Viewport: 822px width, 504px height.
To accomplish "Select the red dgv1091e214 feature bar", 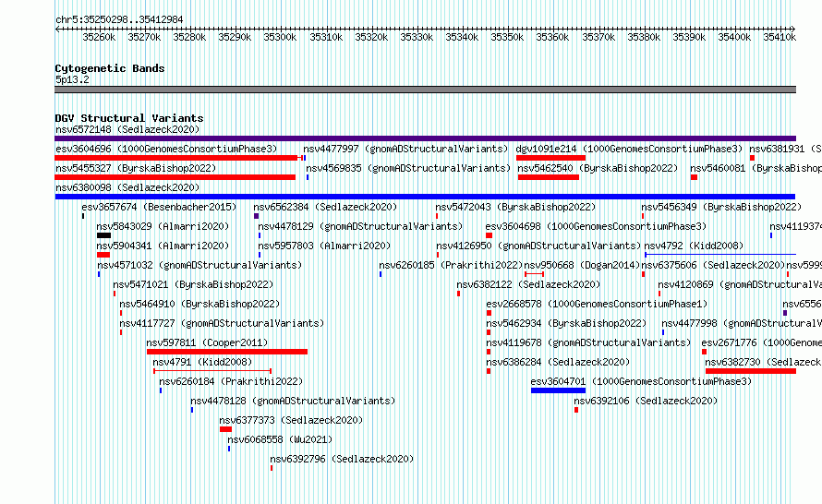I will (x=550, y=158).
